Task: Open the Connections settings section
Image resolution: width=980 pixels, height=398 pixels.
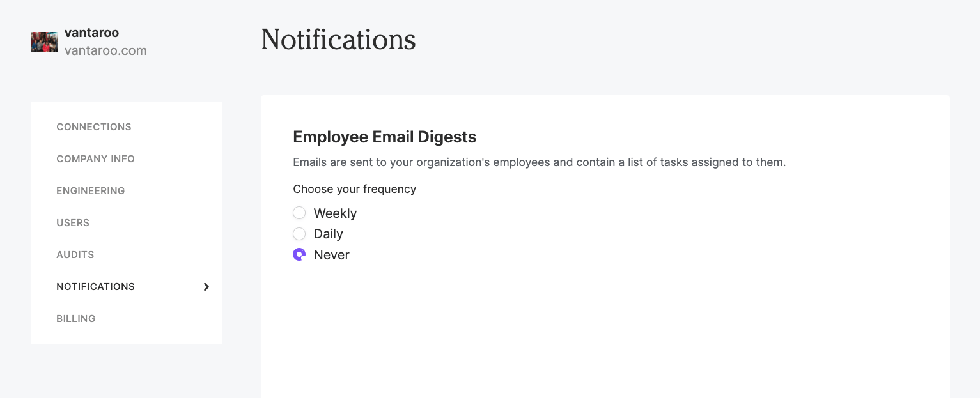Action: coord(94,127)
